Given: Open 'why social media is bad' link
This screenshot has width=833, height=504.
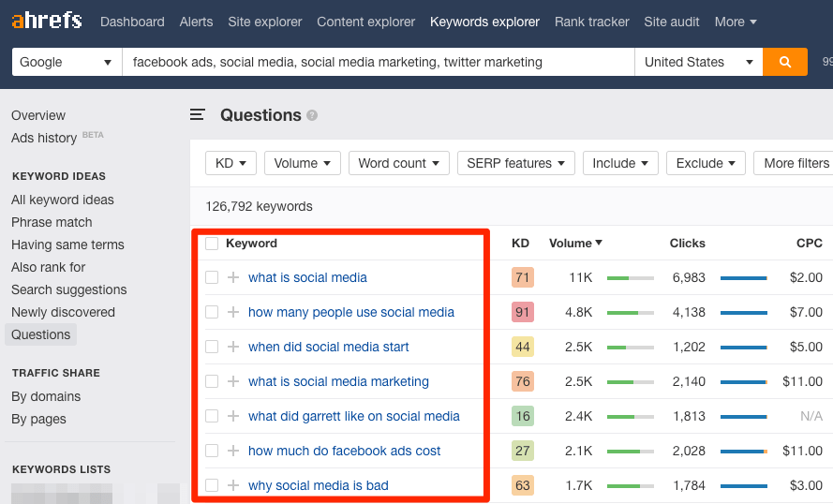Looking at the screenshot, I should click(x=319, y=485).
